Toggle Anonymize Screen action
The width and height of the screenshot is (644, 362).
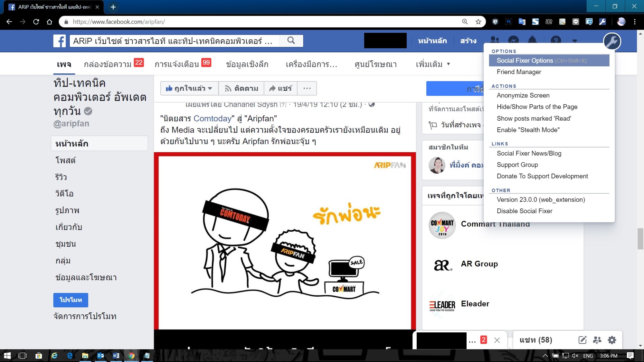523,95
